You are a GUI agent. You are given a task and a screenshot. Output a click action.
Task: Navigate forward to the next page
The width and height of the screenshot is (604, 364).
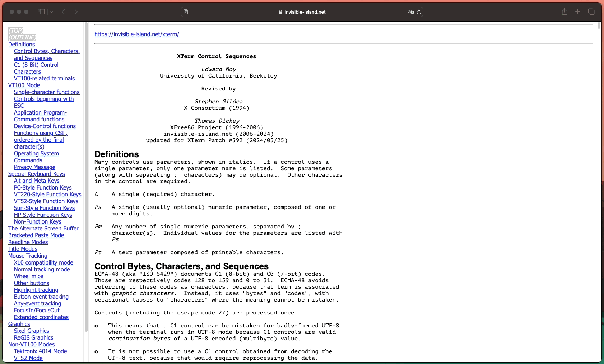click(x=76, y=12)
